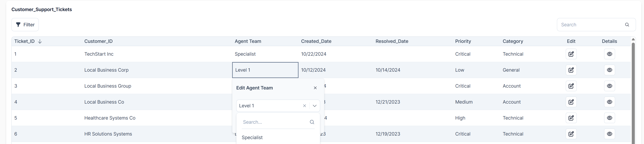This screenshot has width=644, height=144.
Task: Focus the Search field in dropdown
Action: pos(275,122)
